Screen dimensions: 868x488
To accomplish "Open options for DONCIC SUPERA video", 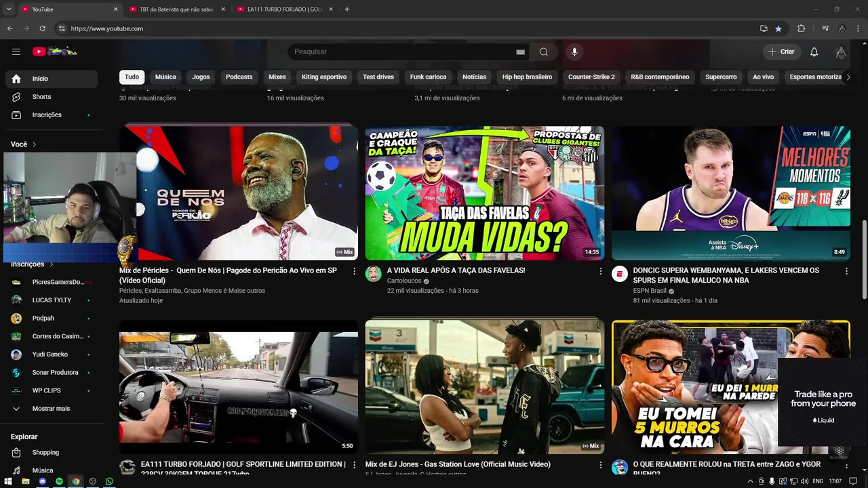I will pyautogui.click(x=846, y=271).
